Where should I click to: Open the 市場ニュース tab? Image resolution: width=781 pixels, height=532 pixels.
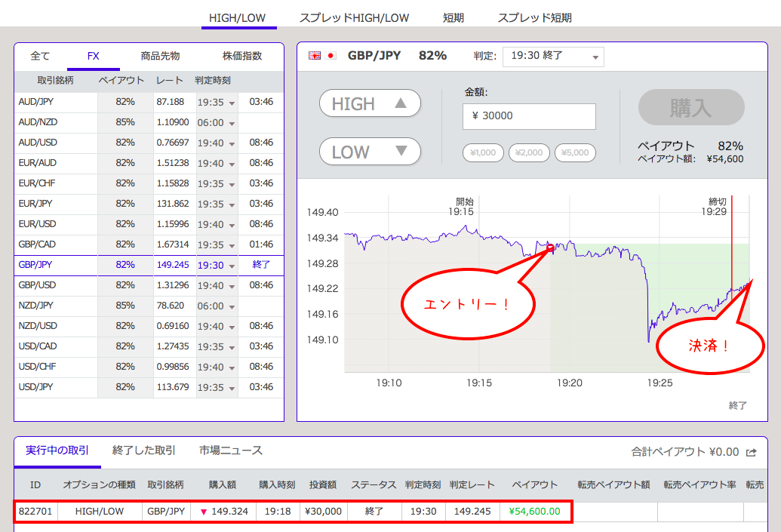click(x=231, y=451)
